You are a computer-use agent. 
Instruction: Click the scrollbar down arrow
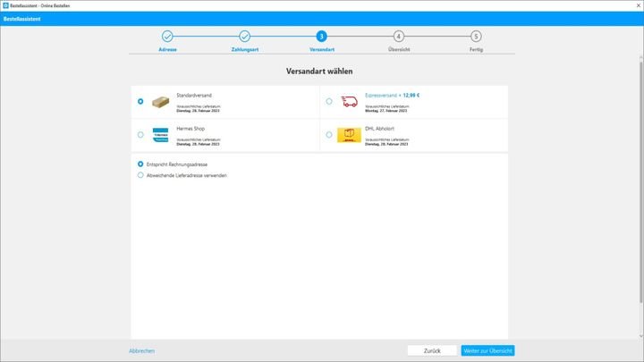tap(640, 336)
